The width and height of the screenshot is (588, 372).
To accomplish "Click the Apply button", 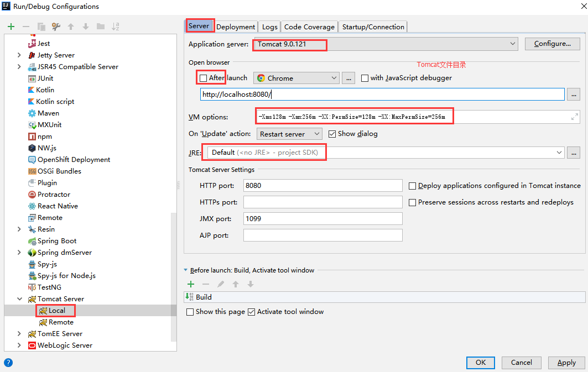I will coord(566,363).
